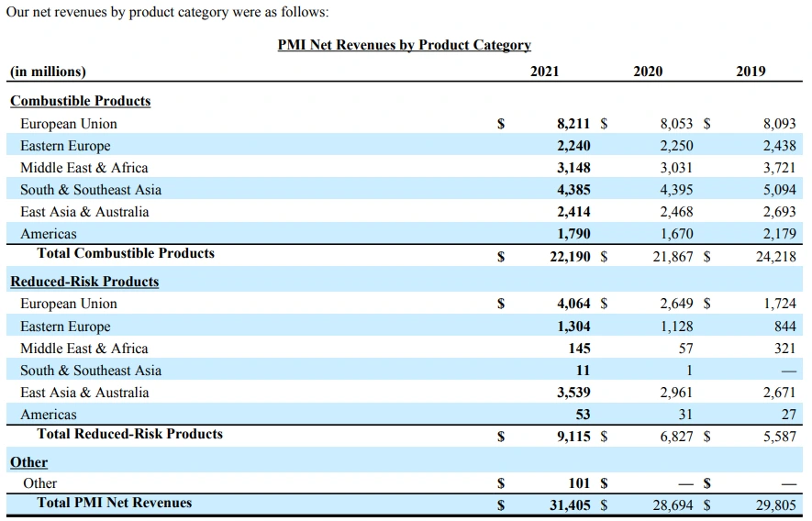Select the 4,385 South & Southeast Asia value
812x521 pixels.
573,190
